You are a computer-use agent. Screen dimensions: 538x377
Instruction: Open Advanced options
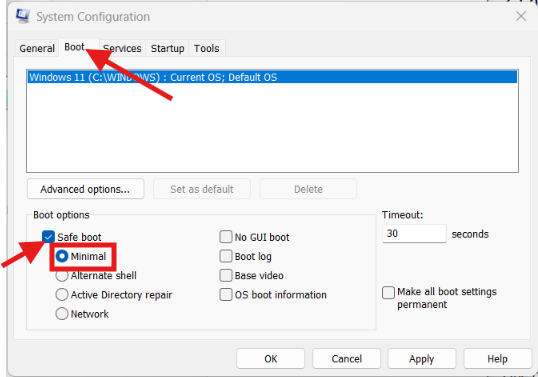point(85,189)
